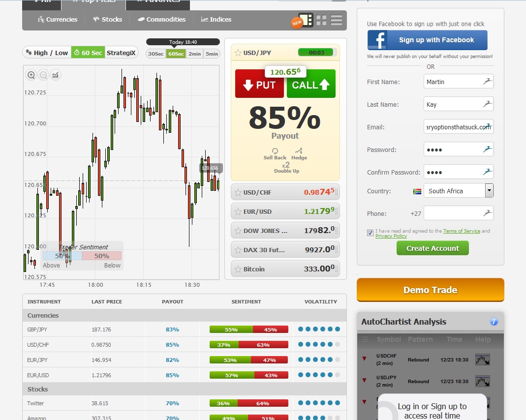Viewport: 526px width, 420px height.
Task: Click the Trader Sentiment Above/Below bar
Action: 82,256
